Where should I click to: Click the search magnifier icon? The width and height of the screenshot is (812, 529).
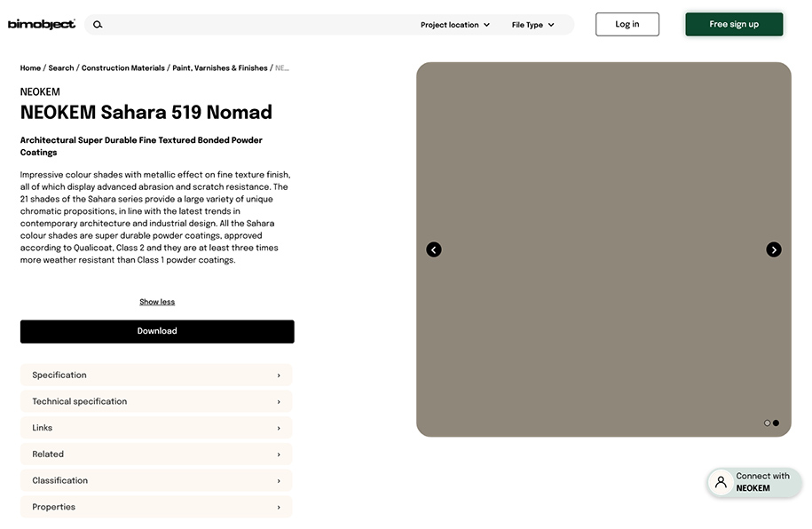[x=98, y=24]
